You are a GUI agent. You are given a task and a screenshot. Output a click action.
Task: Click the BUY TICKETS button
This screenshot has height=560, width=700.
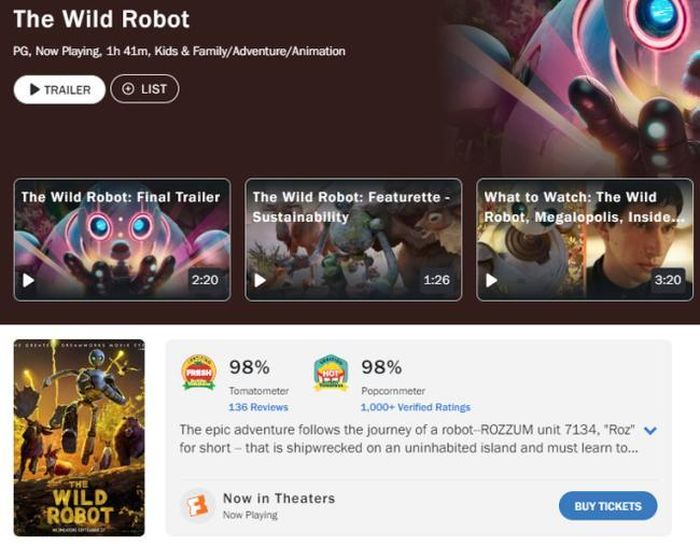pos(608,506)
